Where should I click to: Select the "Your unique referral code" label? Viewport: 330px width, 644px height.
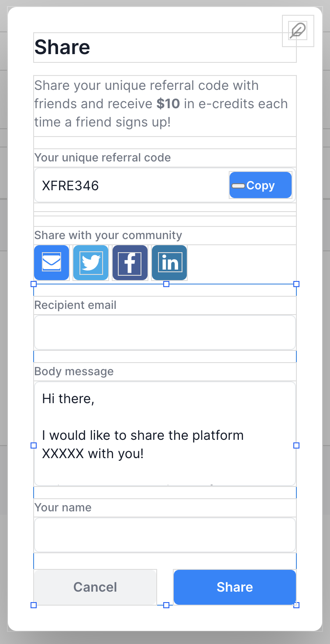click(x=103, y=158)
